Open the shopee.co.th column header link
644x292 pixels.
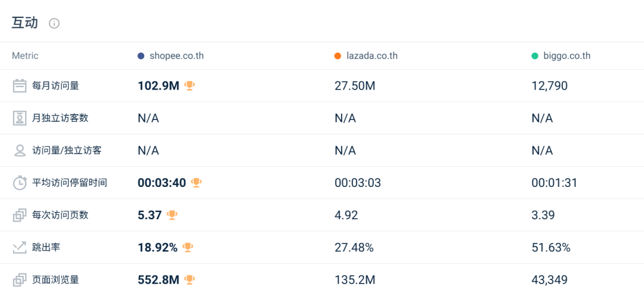(x=177, y=56)
